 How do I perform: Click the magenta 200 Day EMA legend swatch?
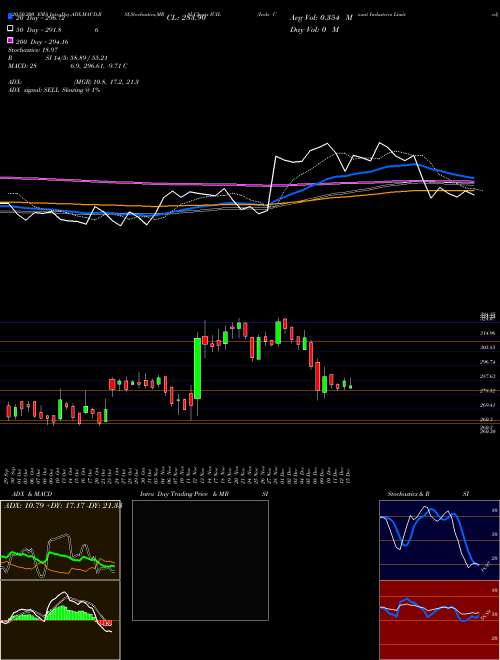tap(10, 40)
